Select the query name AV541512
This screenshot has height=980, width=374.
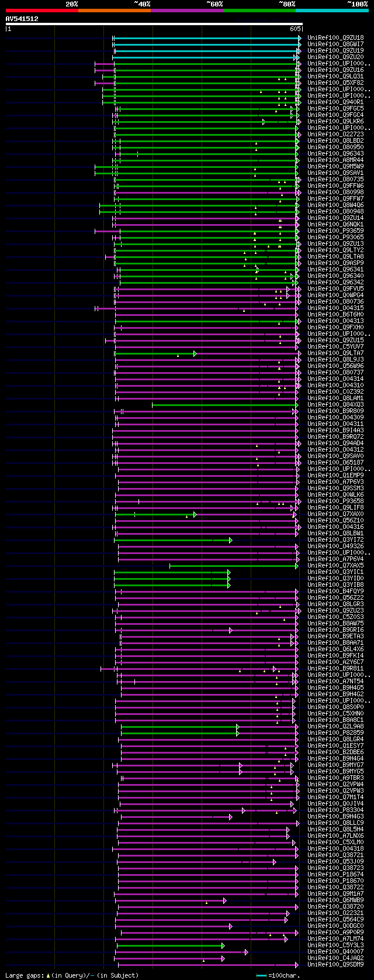(x=22, y=19)
